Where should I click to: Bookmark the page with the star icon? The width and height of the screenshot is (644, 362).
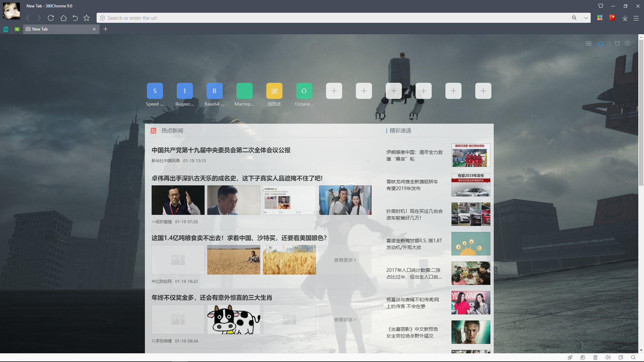(87, 18)
